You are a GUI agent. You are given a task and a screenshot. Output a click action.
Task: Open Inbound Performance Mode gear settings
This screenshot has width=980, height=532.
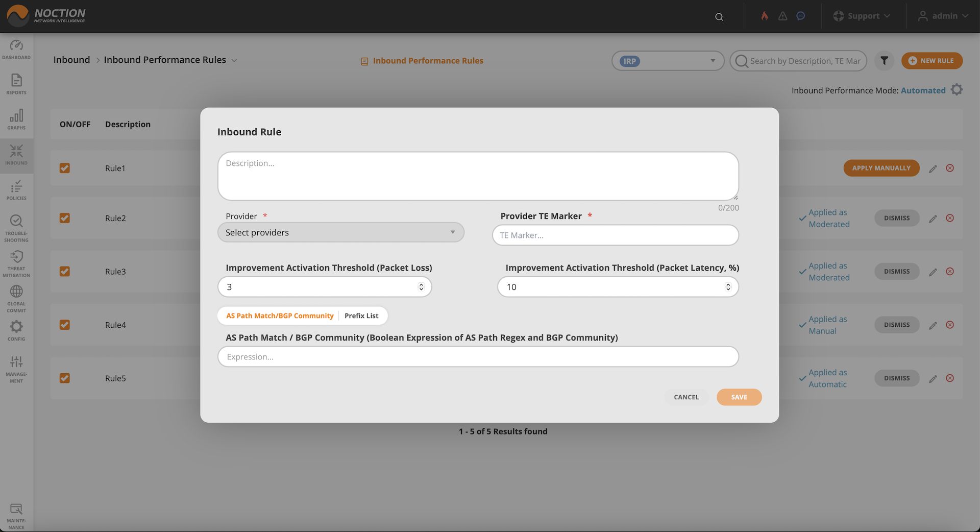click(x=957, y=90)
